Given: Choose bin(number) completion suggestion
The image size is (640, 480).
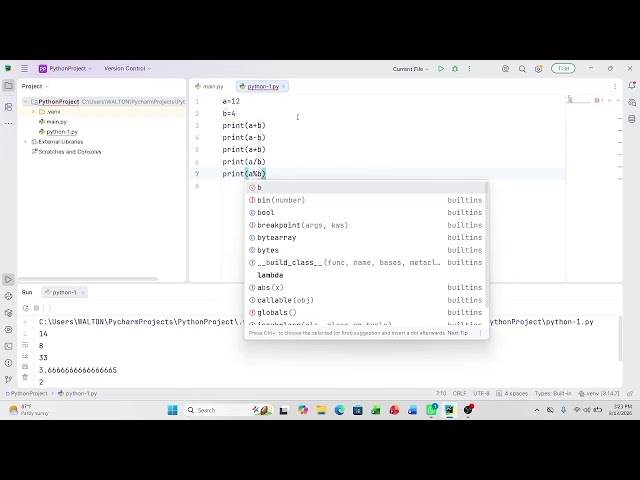Looking at the screenshot, I should [366, 200].
